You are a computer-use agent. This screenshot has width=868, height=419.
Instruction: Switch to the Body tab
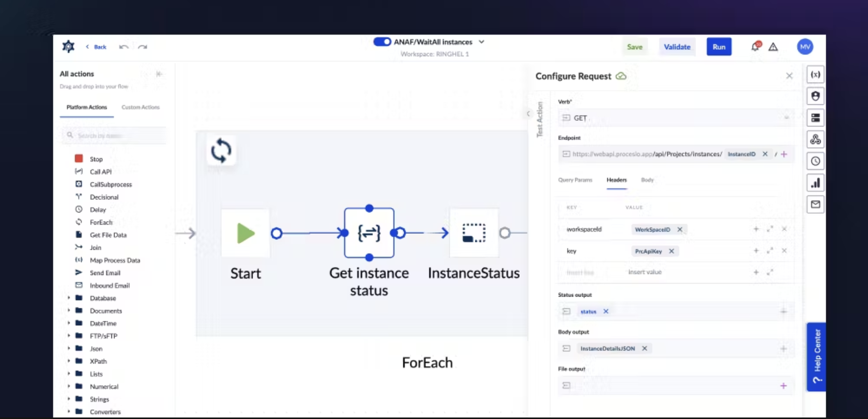point(647,180)
